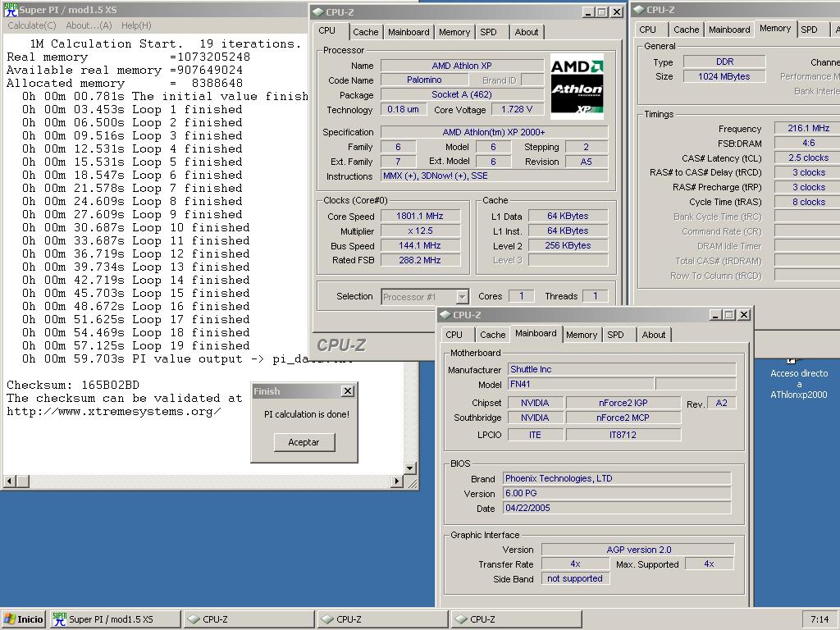Click the Bus Speed 144.1 MHz field
This screenshot has width=840, height=630.
click(x=420, y=245)
